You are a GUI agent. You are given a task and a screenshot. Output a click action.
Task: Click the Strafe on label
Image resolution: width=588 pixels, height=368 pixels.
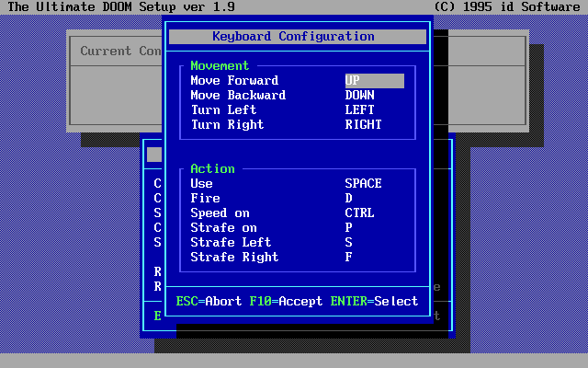pyautogui.click(x=223, y=227)
